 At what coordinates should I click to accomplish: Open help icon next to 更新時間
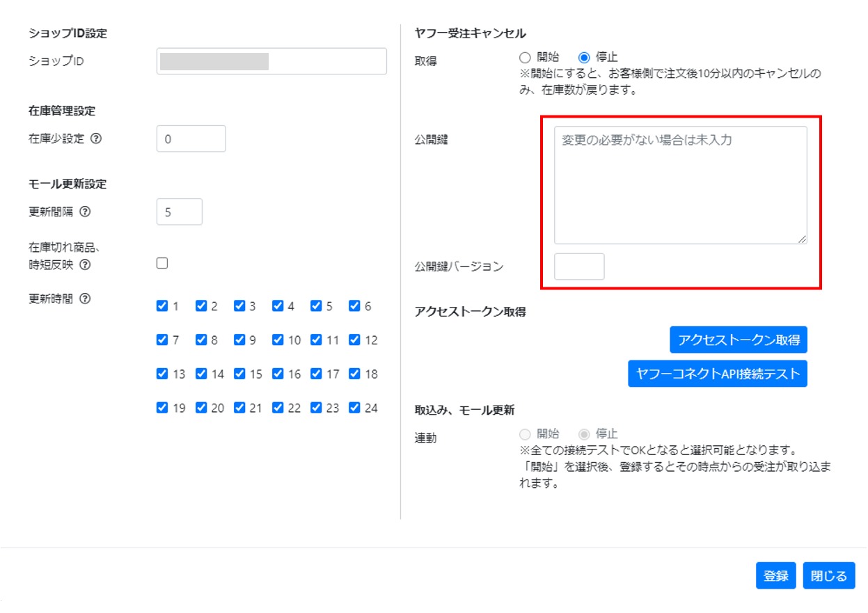point(85,298)
